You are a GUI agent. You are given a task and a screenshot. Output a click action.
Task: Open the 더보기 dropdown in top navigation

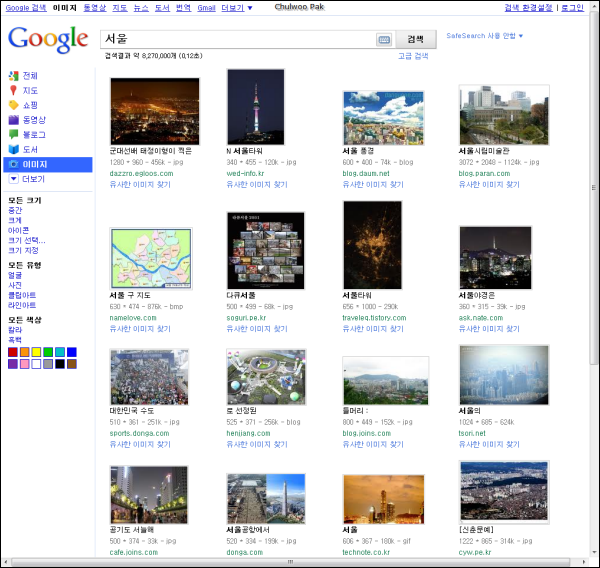point(237,8)
